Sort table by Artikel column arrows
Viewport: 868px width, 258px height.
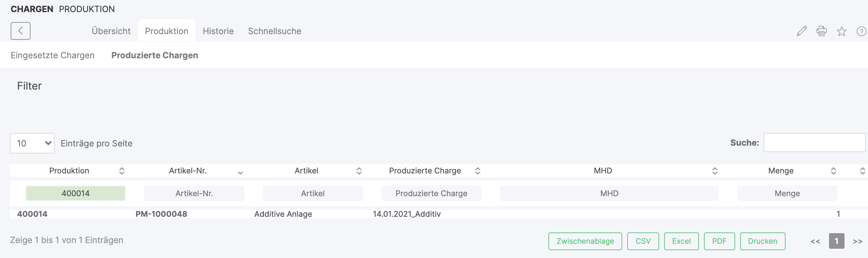(359, 171)
